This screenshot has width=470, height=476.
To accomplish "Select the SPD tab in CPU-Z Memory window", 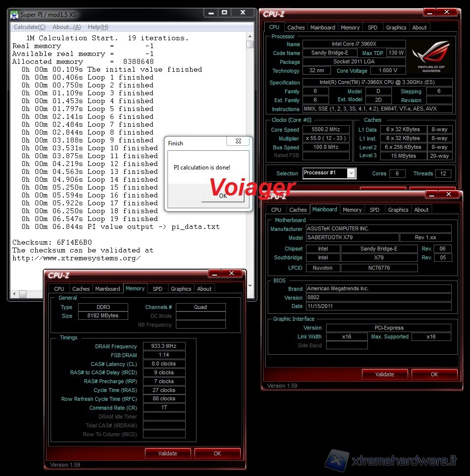I will pos(157,289).
